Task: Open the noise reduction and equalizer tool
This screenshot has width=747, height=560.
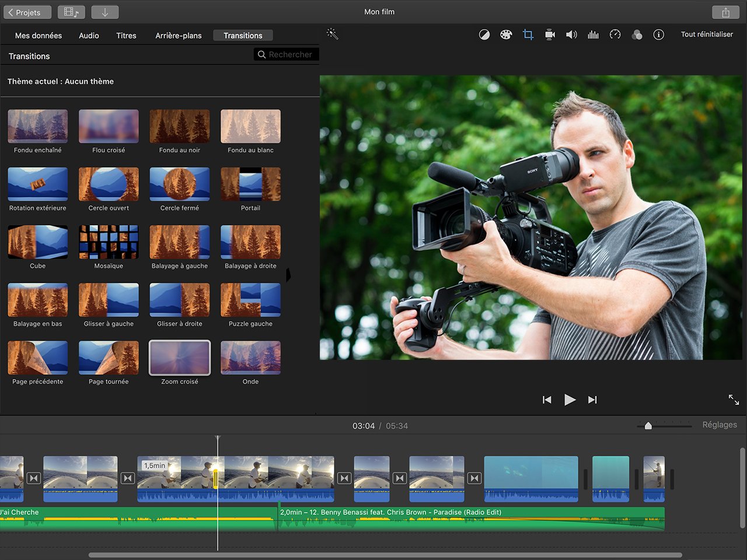Action: (x=593, y=34)
